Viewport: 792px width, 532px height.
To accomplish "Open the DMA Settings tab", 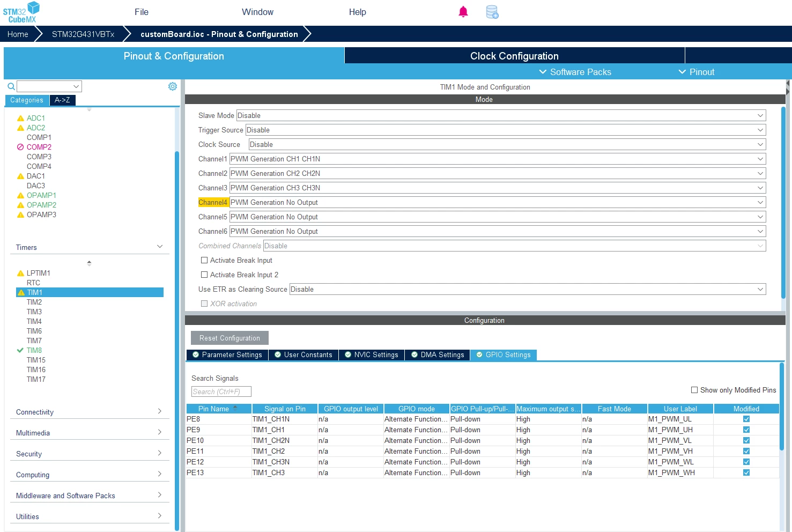I will click(x=438, y=355).
